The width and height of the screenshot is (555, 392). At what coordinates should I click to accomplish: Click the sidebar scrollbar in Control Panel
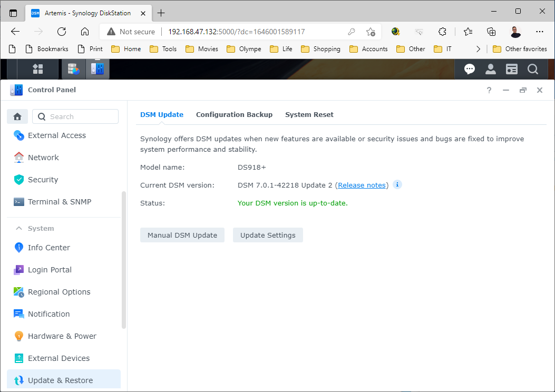123,260
